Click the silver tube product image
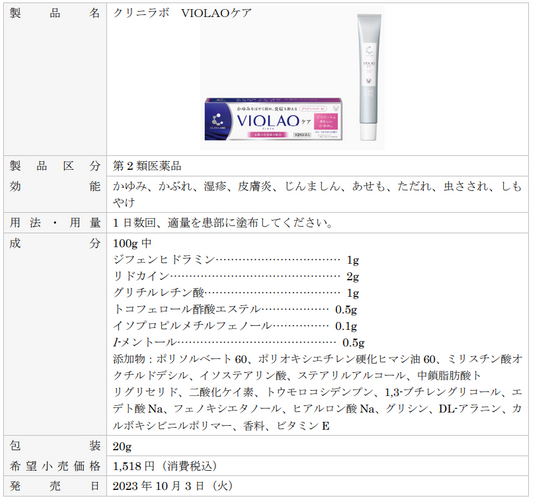This screenshot has height=500, width=534. (x=369, y=77)
